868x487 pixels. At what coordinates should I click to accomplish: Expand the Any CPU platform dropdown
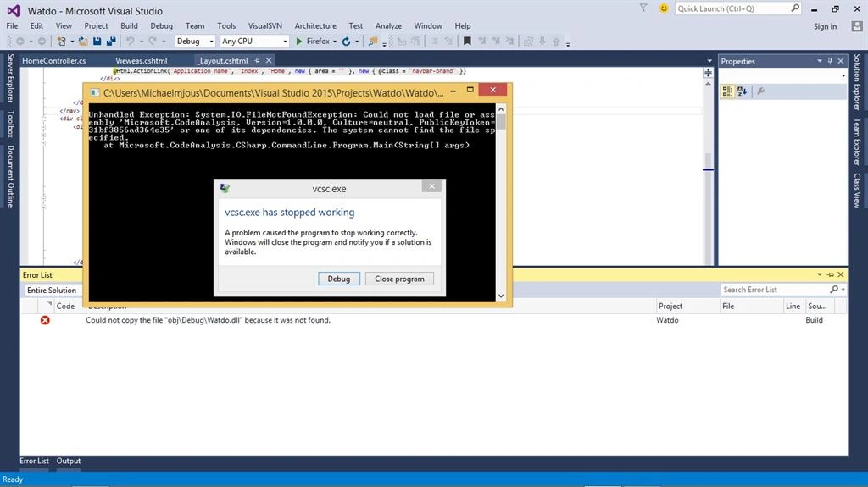tap(254, 41)
